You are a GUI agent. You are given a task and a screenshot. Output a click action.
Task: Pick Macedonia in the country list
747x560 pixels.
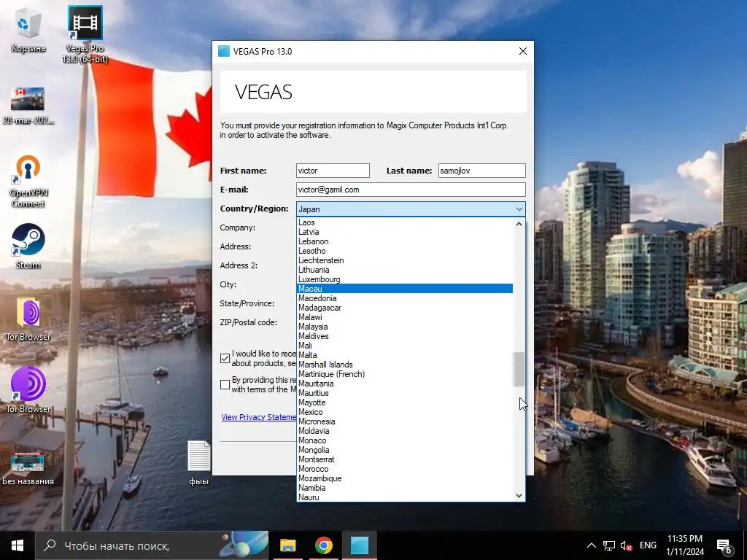(x=404, y=298)
